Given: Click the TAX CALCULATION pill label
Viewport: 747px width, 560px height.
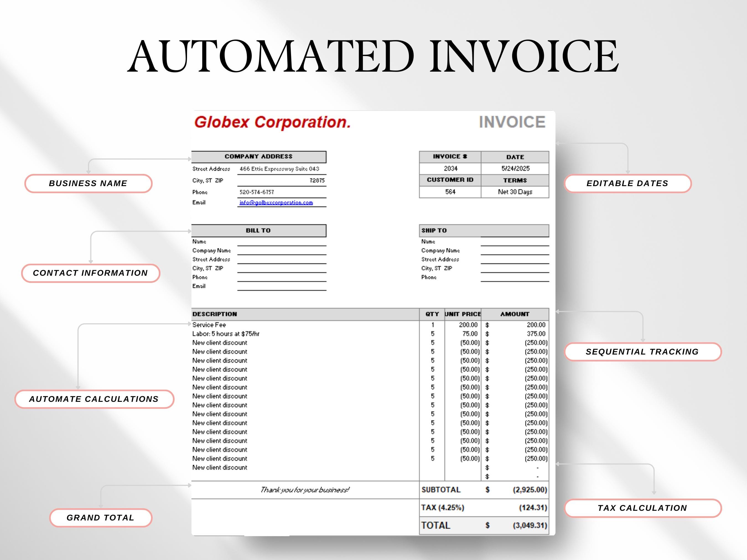Looking at the screenshot, I should pyautogui.click(x=642, y=508).
